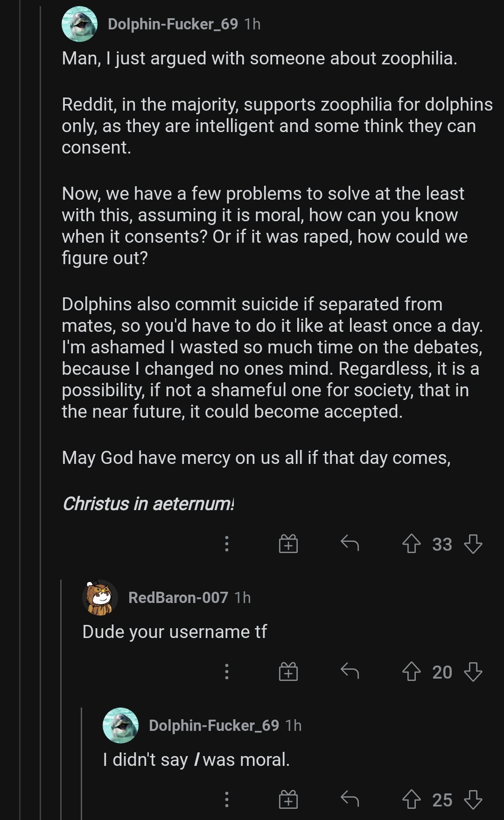Image resolution: width=504 pixels, height=820 pixels.
Task: Upvote the "I didn't say I was moral" reply
Action: point(411,799)
